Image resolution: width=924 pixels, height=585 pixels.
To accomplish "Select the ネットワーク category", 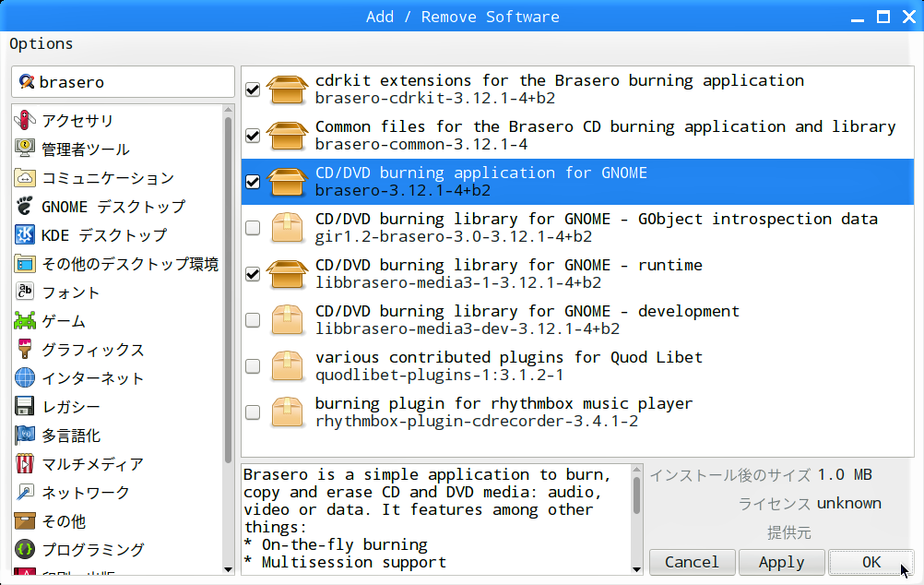I will (x=86, y=493).
